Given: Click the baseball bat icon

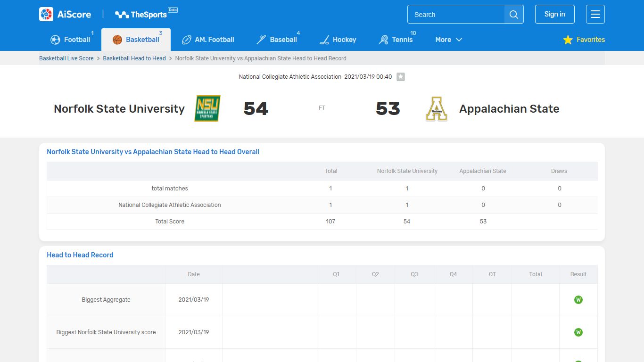Looking at the screenshot, I should coord(261,40).
